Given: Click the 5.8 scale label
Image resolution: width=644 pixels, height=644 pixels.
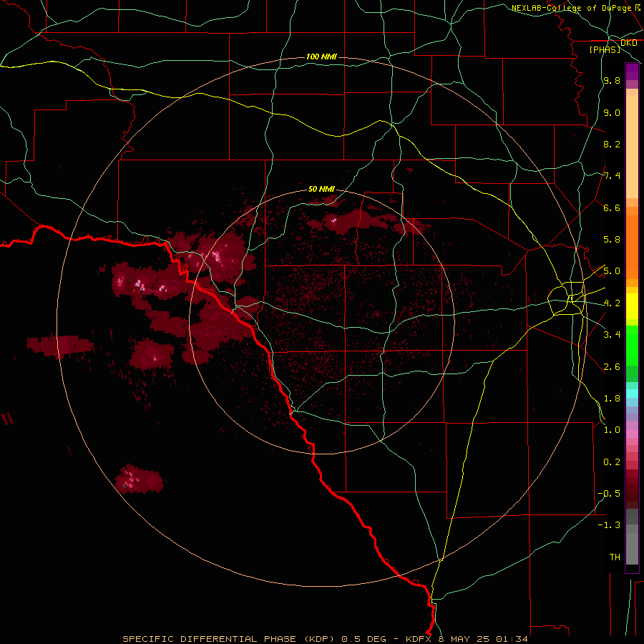Looking at the screenshot, I should (612, 240).
